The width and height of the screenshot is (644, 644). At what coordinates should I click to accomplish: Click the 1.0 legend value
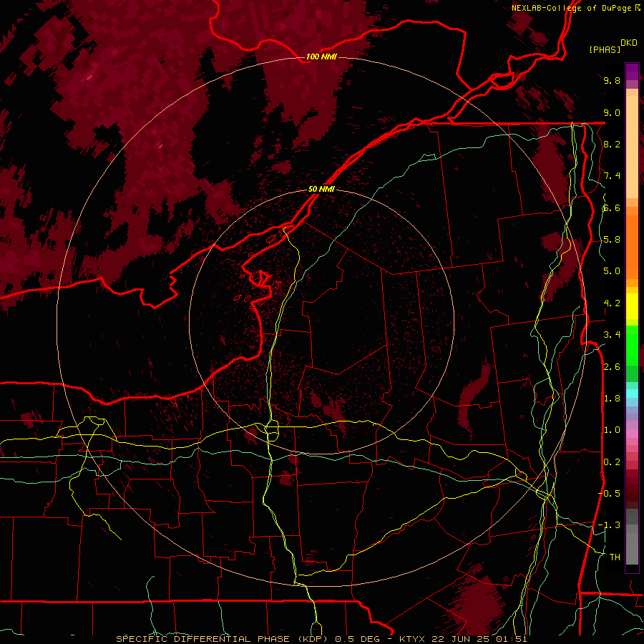point(612,430)
